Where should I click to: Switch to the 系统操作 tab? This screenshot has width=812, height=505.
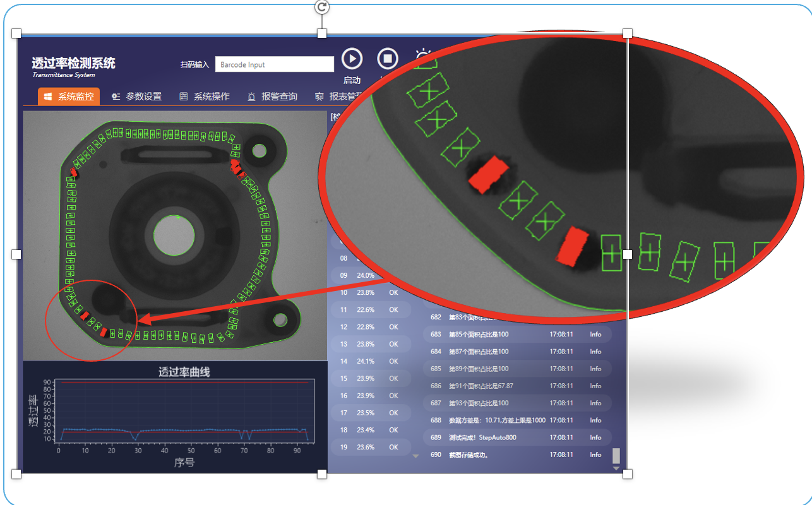[x=204, y=97]
